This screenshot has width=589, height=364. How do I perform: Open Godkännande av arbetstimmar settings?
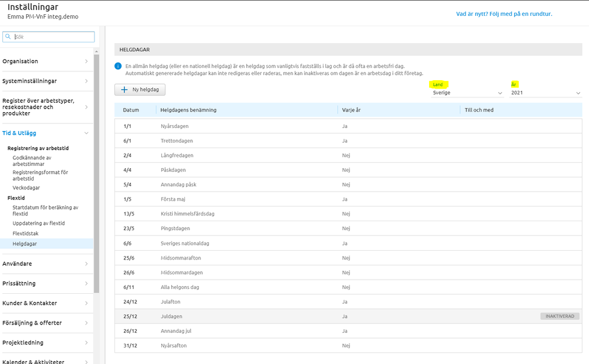click(x=32, y=160)
